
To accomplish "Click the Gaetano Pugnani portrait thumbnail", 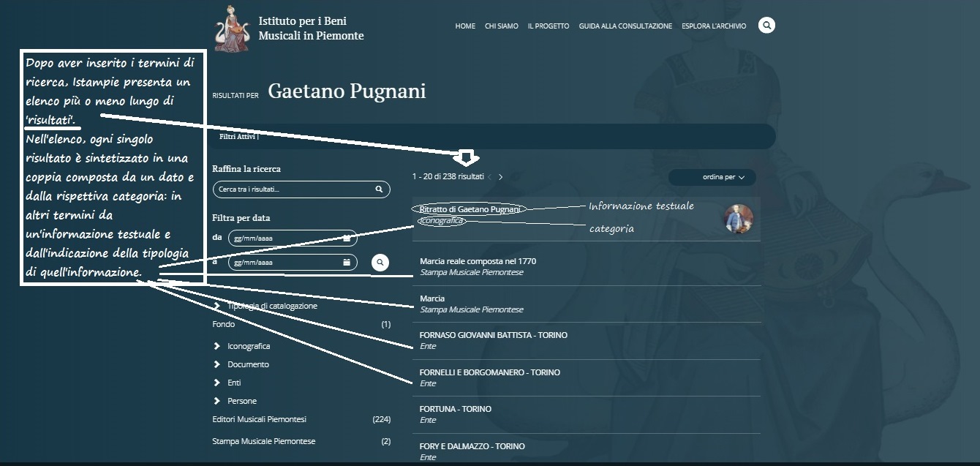I will pyautogui.click(x=738, y=219).
